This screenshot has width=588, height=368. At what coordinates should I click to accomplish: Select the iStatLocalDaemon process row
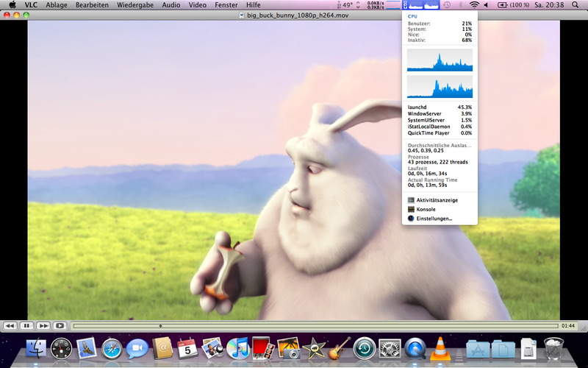click(x=440, y=127)
